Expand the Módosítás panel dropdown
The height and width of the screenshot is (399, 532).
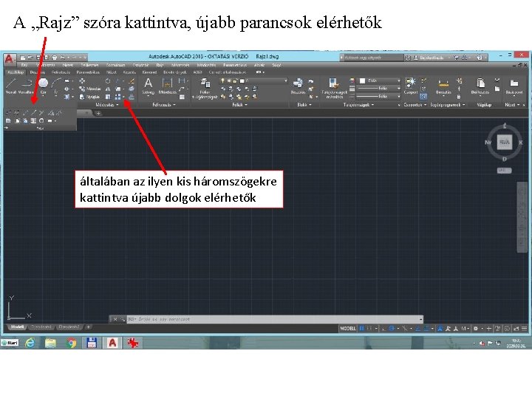pos(107,105)
